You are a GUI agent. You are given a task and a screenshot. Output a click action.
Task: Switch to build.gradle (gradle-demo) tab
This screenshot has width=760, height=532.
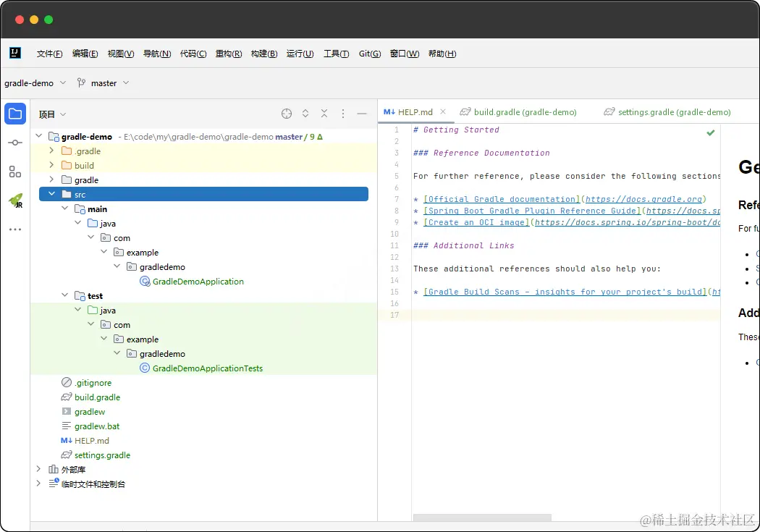pos(518,112)
